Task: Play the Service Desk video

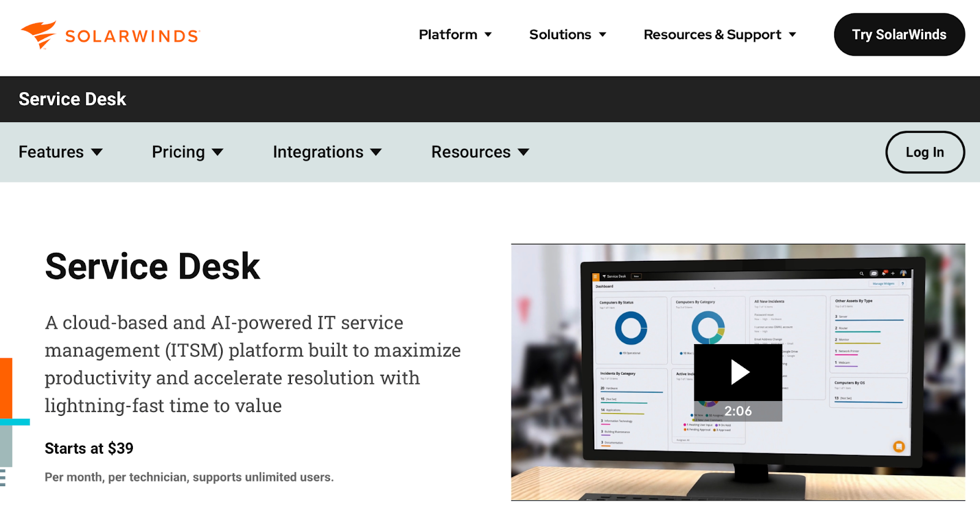Action: tap(739, 372)
